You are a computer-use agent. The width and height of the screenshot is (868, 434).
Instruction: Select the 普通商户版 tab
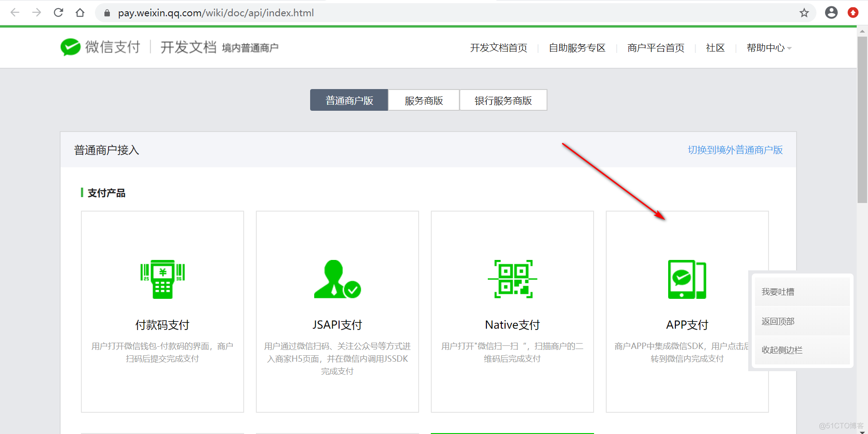(349, 100)
